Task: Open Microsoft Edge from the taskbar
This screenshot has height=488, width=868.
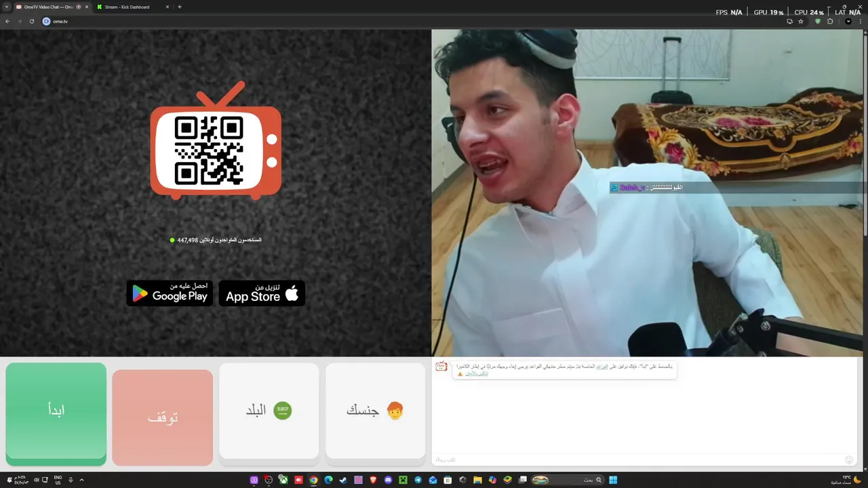Action: (328, 480)
